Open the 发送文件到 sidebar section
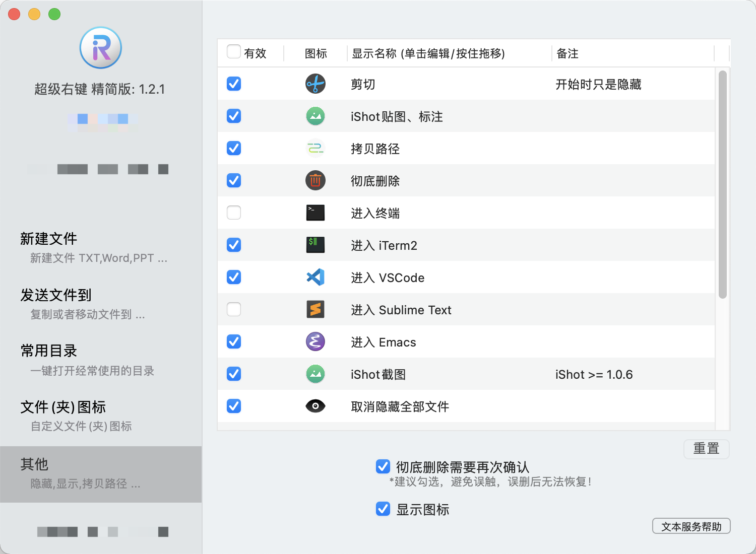Image resolution: width=756 pixels, height=554 pixels. 101,304
